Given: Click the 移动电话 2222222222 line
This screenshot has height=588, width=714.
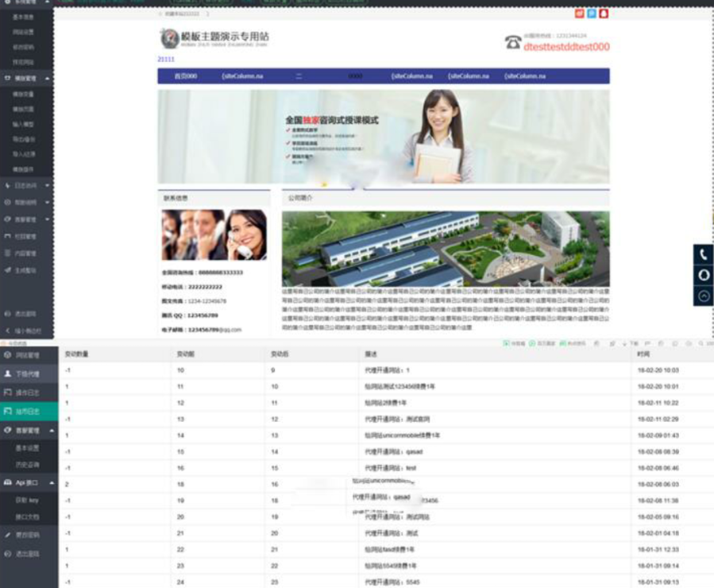Looking at the screenshot, I should click(191, 287).
